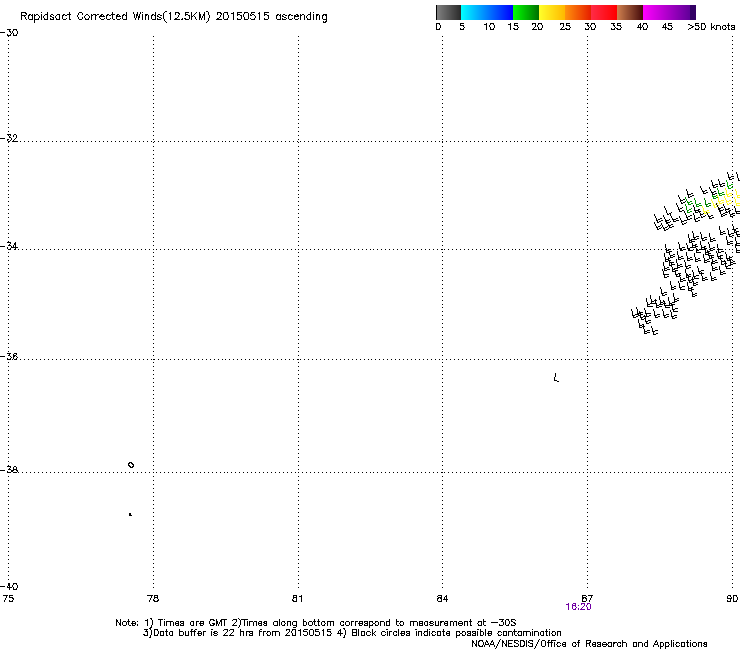Click the latitude axis label "-30"
Screen dimensions: 740x650
(x=9, y=33)
